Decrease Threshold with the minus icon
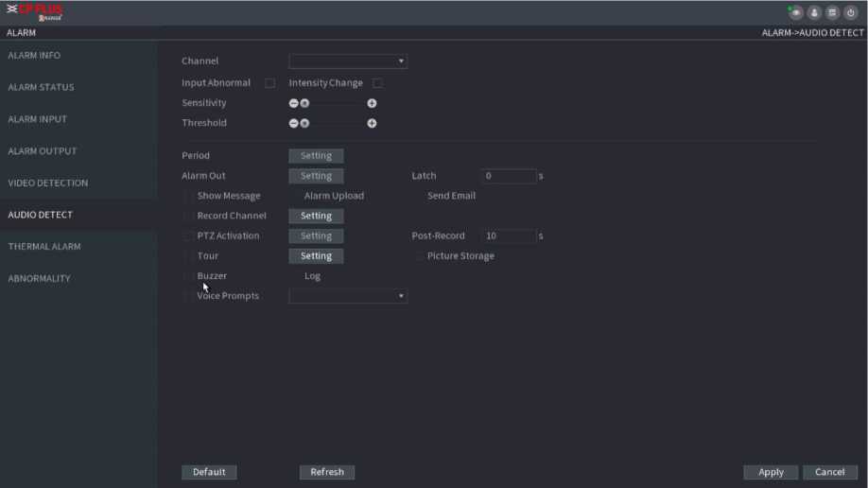The height and width of the screenshot is (488, 868). pyautogui.click(x=293, y=123)
